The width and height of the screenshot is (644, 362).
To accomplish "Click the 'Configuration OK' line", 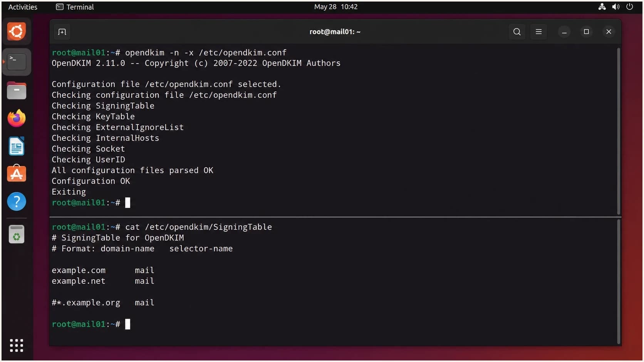I will 91,181.
